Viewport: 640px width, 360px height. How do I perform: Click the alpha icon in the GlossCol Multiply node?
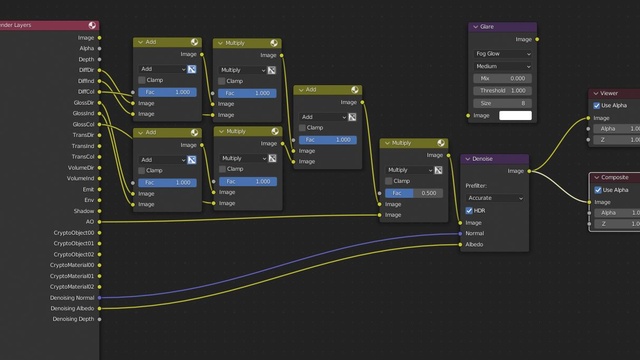point(272,158)
